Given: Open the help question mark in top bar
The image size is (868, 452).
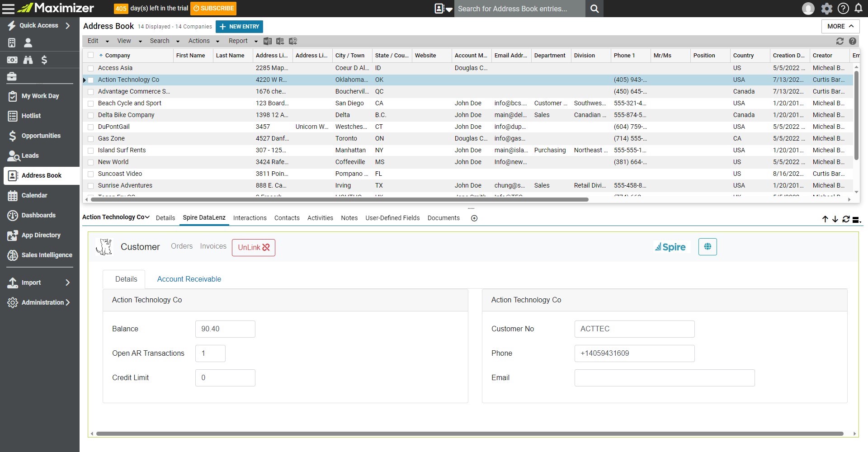Looking at the screenshot, I should (843, 9).
